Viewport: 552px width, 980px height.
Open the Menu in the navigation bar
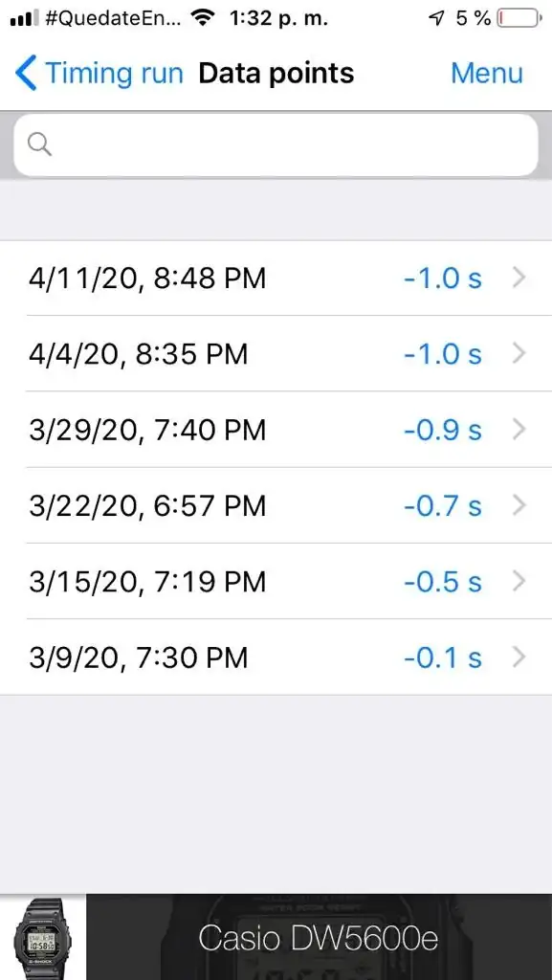coord(486,73)
